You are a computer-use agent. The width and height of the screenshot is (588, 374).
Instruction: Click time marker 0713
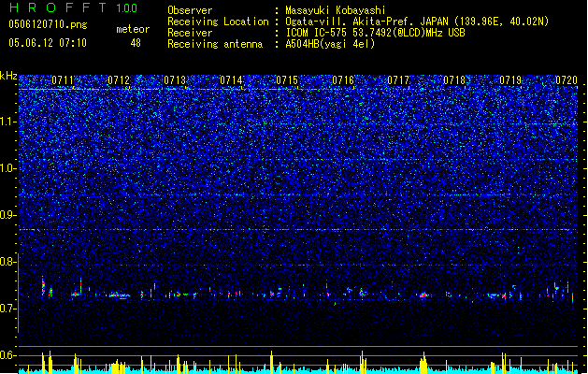pyautogui.click(x=175, y=80)
